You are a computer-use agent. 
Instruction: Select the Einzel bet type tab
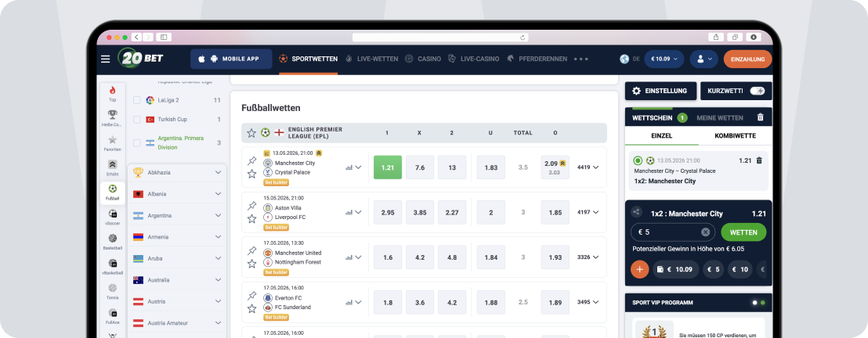[x=660, y=135]
